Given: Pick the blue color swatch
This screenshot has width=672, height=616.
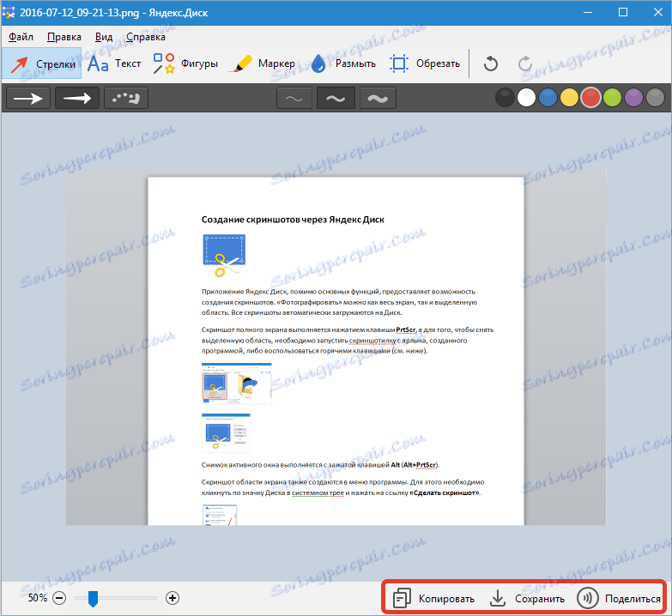Looking at the screenshot, I should point(548,98).
